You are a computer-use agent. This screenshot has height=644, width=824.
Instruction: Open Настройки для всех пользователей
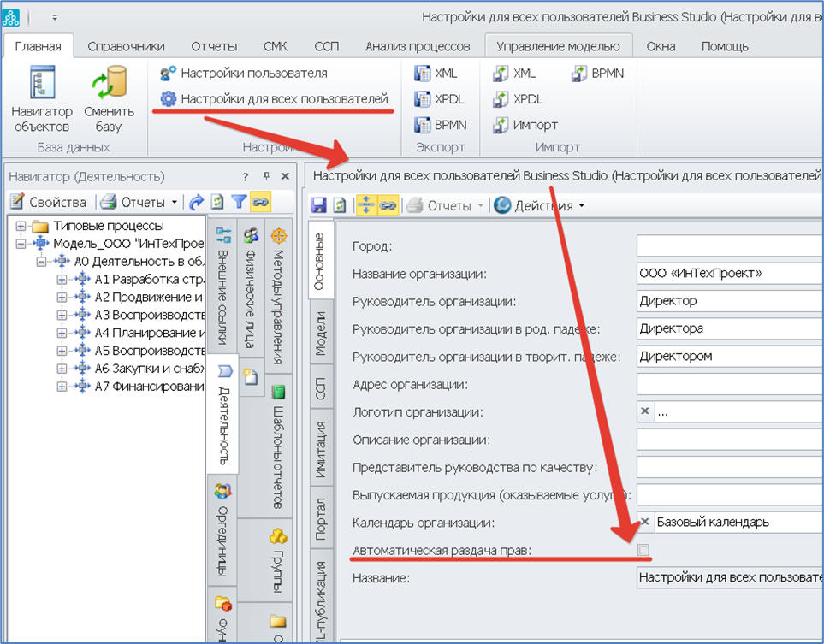click(274, 99)
